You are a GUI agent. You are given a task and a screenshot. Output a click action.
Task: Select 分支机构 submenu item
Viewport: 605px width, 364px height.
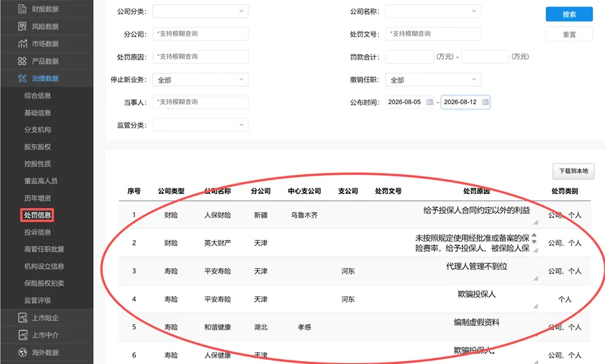tap(37, 129)
